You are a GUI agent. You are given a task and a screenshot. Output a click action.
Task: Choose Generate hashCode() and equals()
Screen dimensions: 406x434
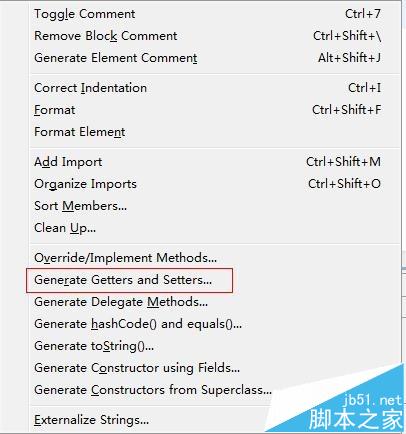pyautogui.click(x=215, y=324)
